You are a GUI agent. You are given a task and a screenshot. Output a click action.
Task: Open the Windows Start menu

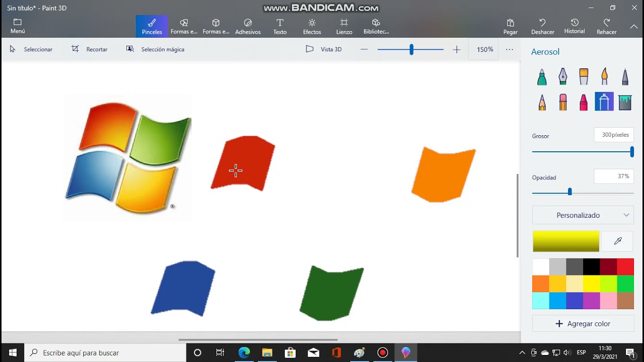13,353
